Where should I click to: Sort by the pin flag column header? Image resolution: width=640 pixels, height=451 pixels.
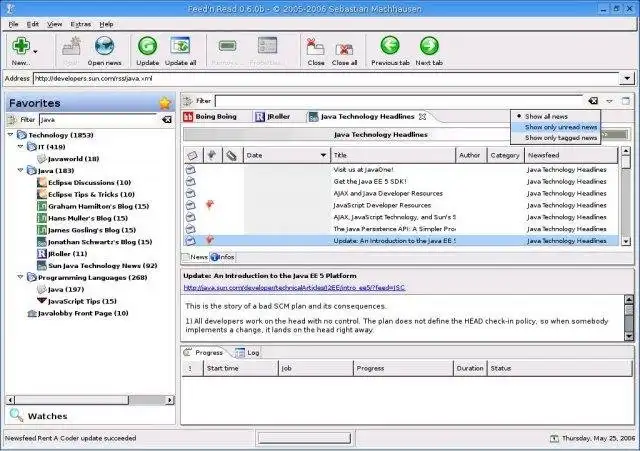212,155
